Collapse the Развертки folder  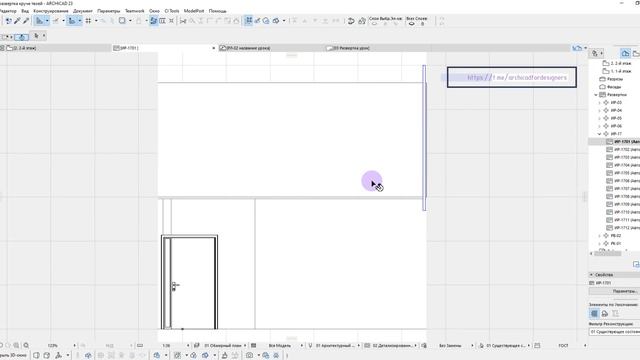point(596,95)
